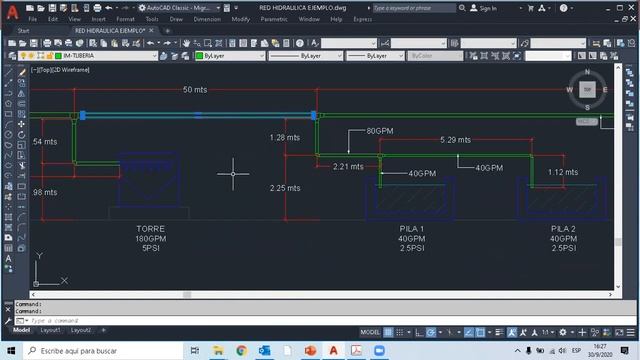Click the Clean Screen icon in the status bar
The image size is (640, 360).
point(620,333)
